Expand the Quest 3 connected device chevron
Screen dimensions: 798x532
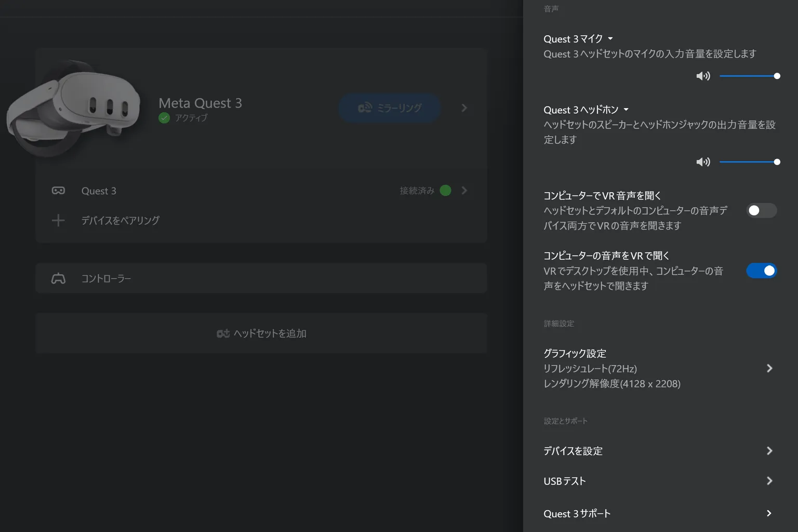click(464, 191)
